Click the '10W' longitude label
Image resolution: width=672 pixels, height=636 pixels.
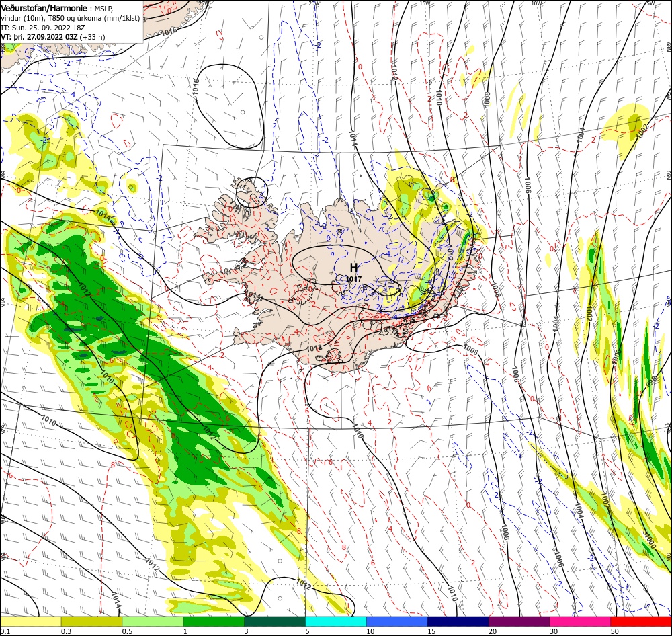point(536,3)
